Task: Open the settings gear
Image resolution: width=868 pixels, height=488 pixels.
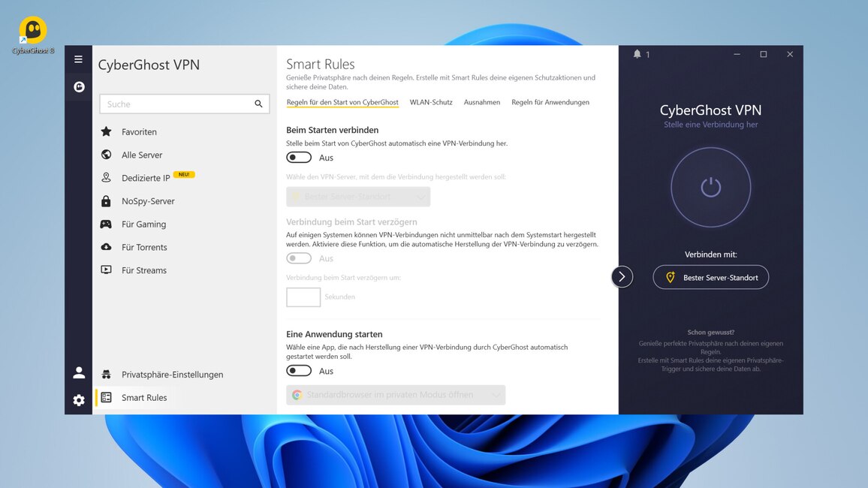Action: (x=78, y=399)
